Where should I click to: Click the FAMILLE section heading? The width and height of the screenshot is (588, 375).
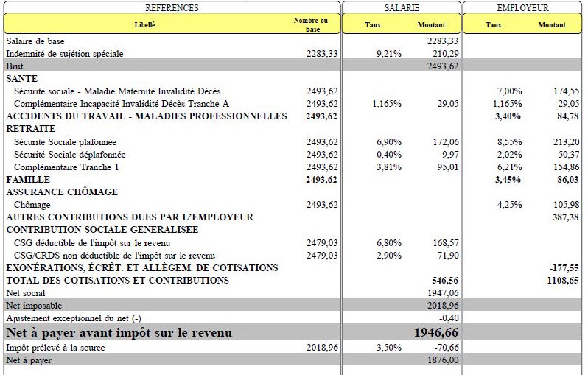(28, 179)
